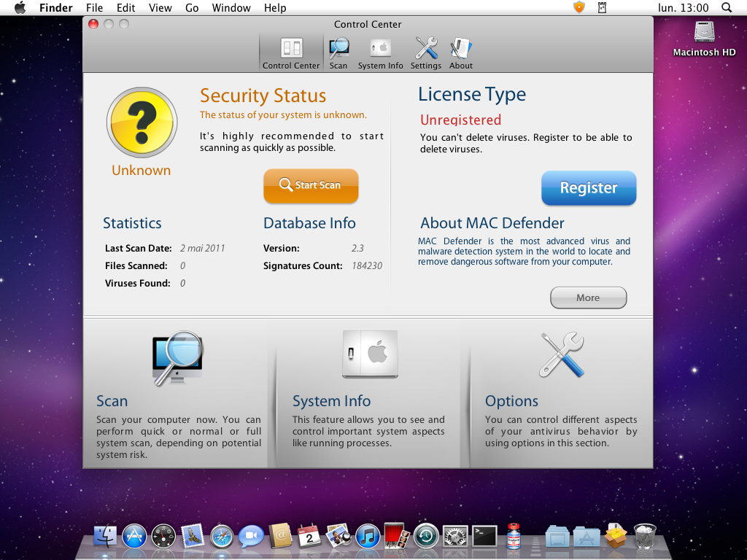
Task: Click the yellow question mark status icon
Action: pos(142,122)
